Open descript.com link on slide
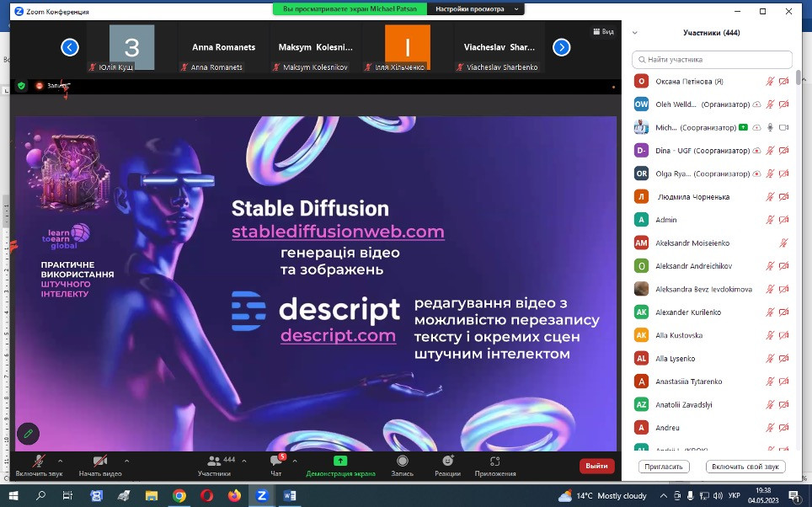Viewport: 812px width, 507px height. pyautogui.click(x=338, y=335)
